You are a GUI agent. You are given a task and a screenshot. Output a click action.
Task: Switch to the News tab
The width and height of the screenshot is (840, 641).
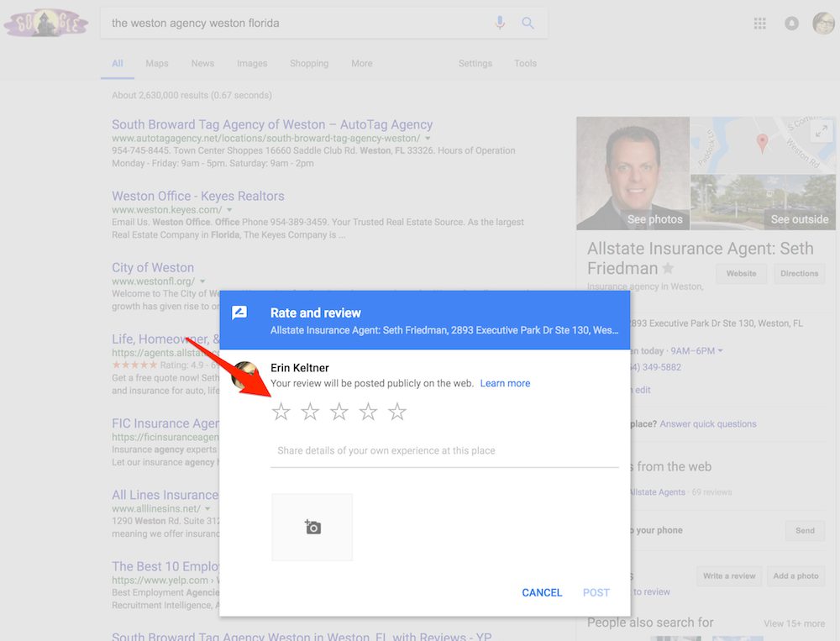202,63
